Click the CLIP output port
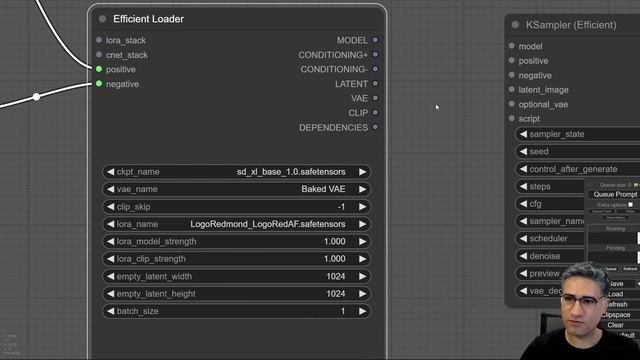The width and height of the screenshot is (640, 360). (x=375, y=113)
